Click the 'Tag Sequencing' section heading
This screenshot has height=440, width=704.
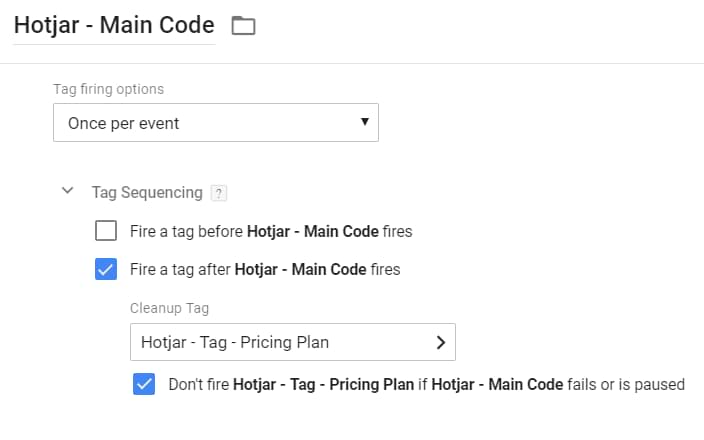147,193
